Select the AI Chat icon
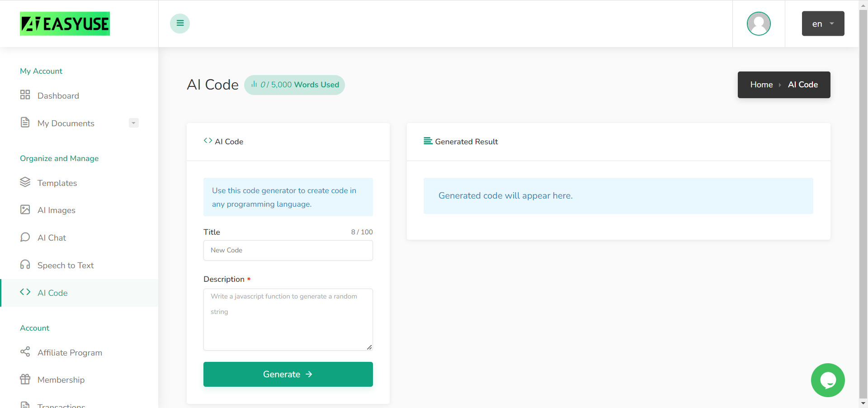868x408 pixels. pos(25,237)
